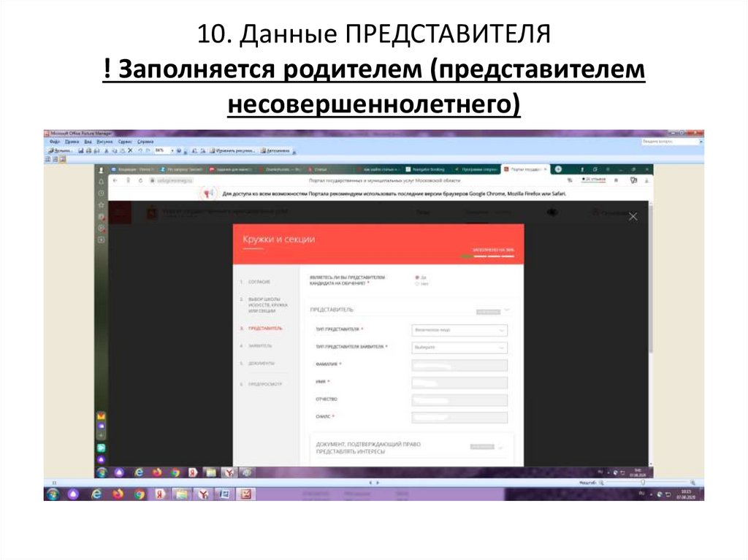Launch Firefox from the taskbar
The width and height of the screenshot is (748, 560).
(118, 494)
